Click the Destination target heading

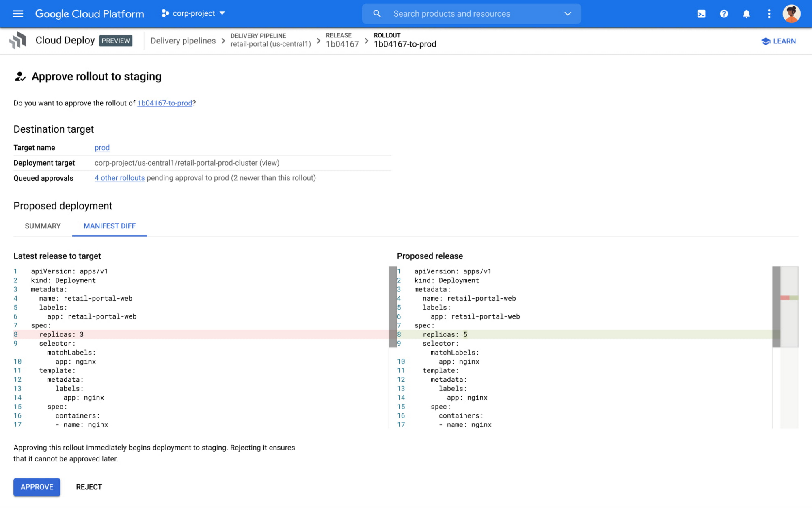click(x=54, y=129)
